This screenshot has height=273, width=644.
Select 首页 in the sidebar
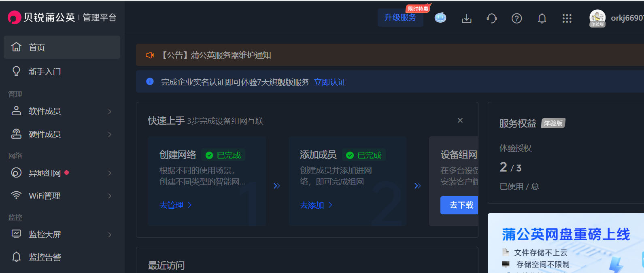62,47
